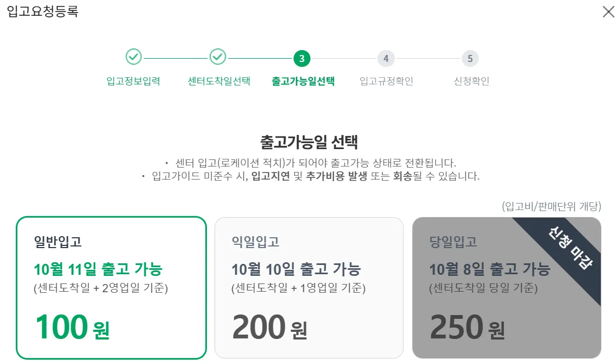The image size is (616, 364).
Task: Open the 입고규정확인 step label
Action: click(x=386, y=82)
